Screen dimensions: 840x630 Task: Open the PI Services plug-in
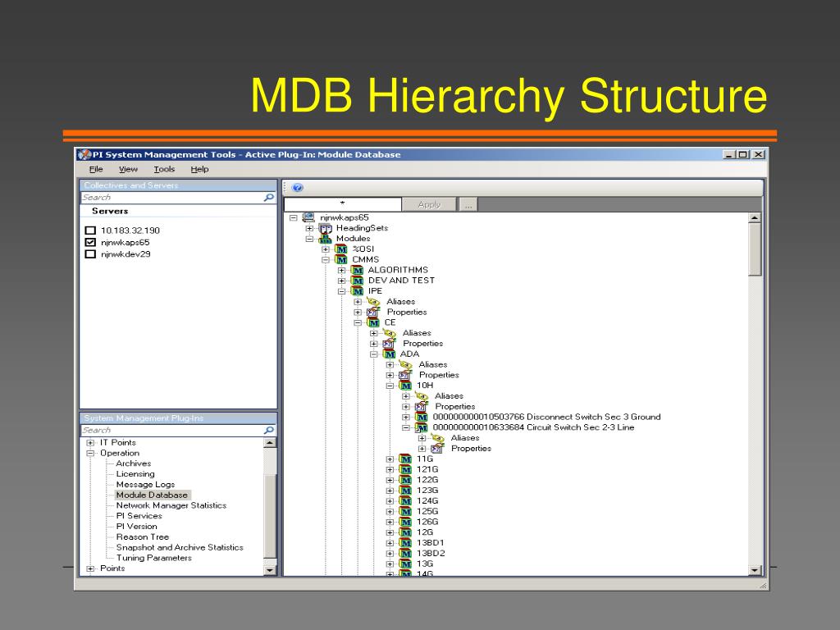(x=139, y=516)
